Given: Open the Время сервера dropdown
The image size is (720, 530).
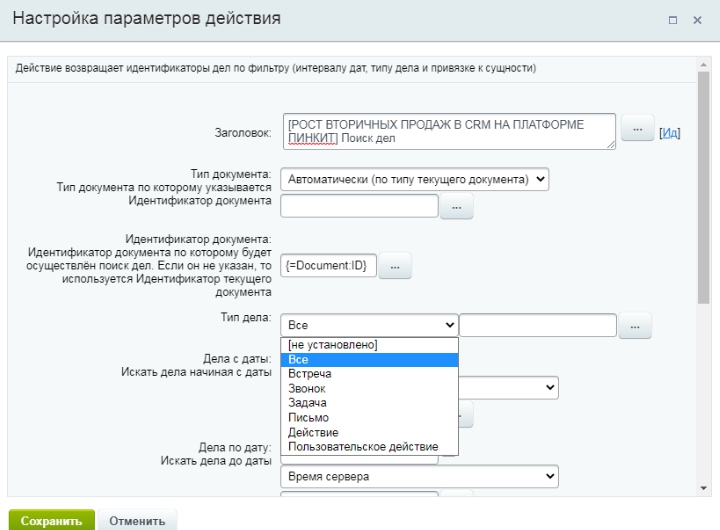Looking at the screenshot, I should pos(419,477).
